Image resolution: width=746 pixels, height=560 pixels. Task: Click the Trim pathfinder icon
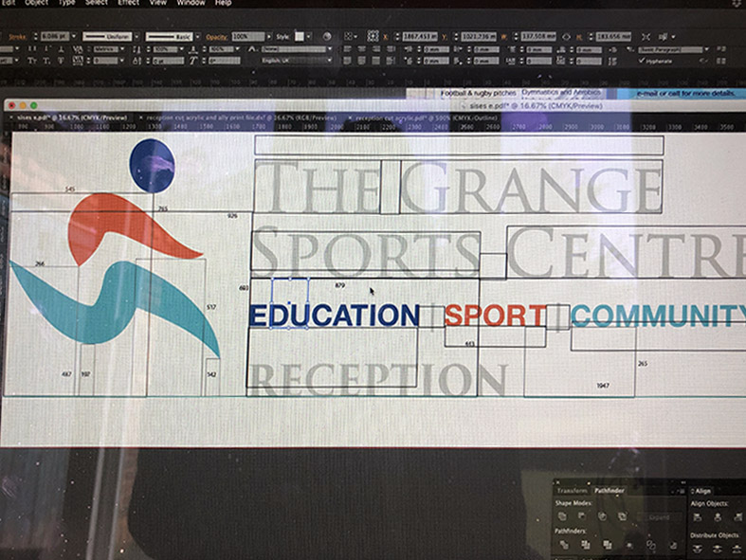586,545
